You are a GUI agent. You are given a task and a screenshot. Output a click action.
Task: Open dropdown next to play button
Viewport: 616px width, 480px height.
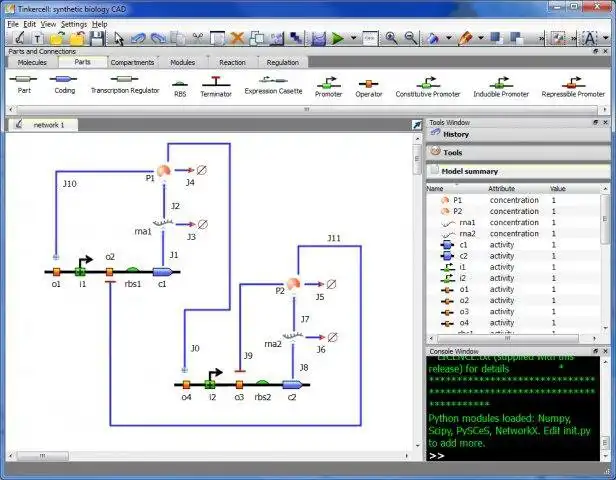(353, 38)
